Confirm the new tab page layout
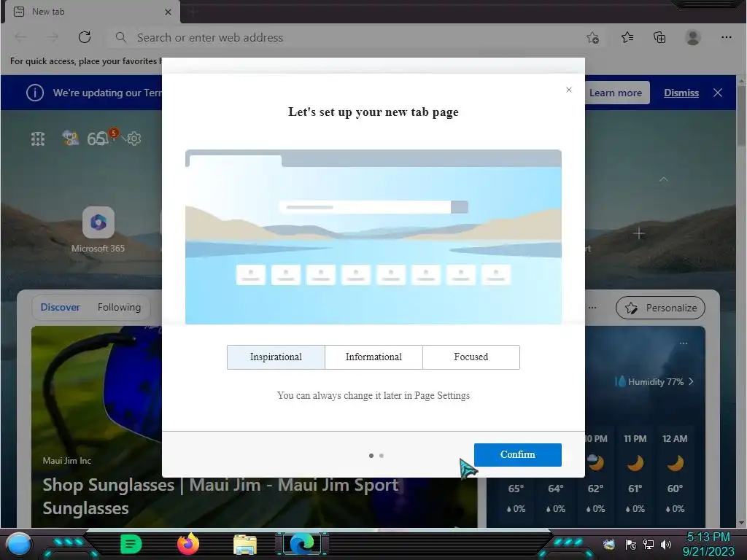Screen dimensions: 747x560 pos(517,455)
